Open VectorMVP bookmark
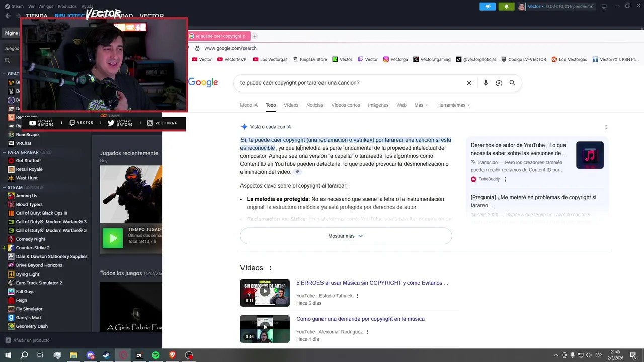 [x=232, y=59]
